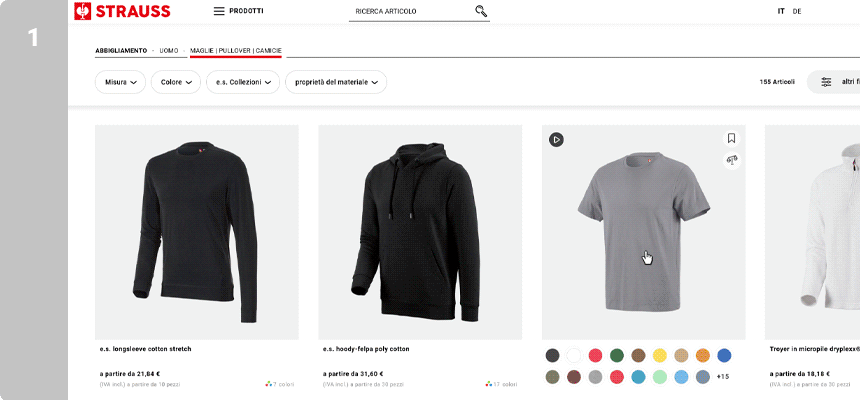Open the Prodotti hamburger menu
Viewport: 860px width, 400px height.
[x=238, y=11]
